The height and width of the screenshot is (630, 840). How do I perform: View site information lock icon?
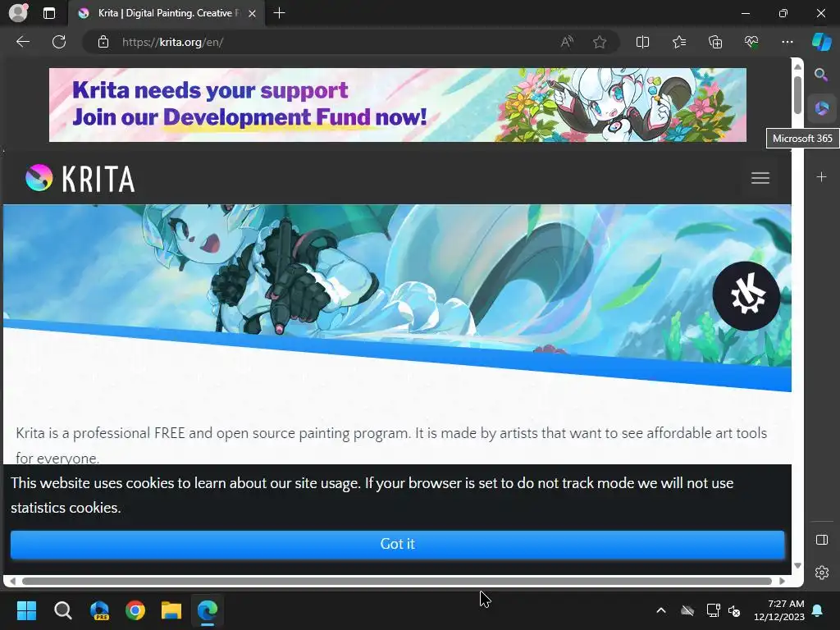103,42
